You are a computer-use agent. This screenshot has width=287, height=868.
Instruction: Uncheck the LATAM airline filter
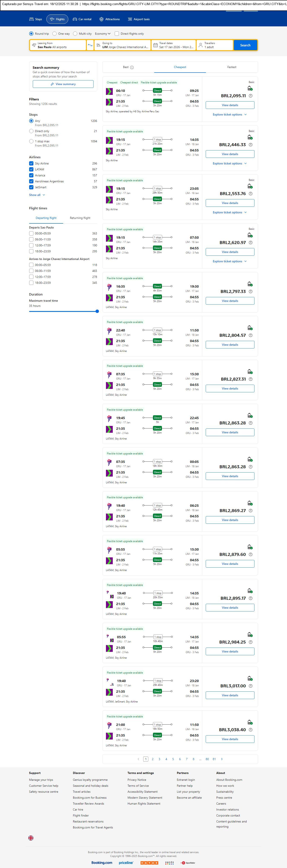[x=31, y=170]
